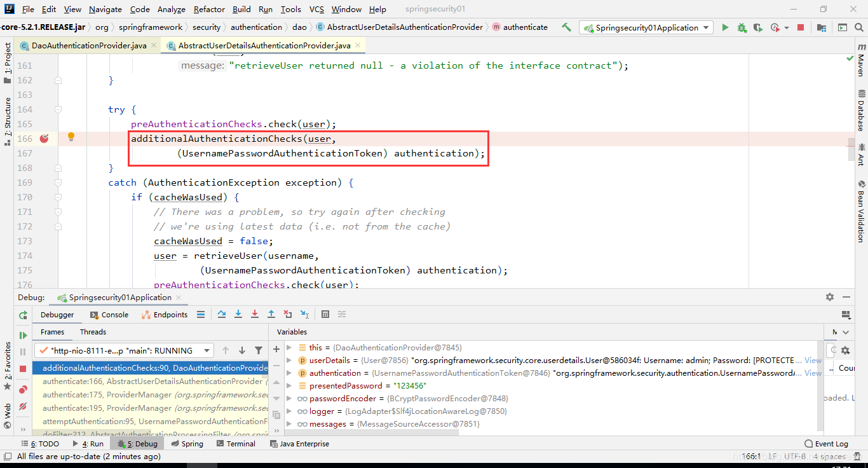Open the Endpoints tab in debugger
Image resolution: width=868 pixels, height=468 pixels.
click(165, 315)
